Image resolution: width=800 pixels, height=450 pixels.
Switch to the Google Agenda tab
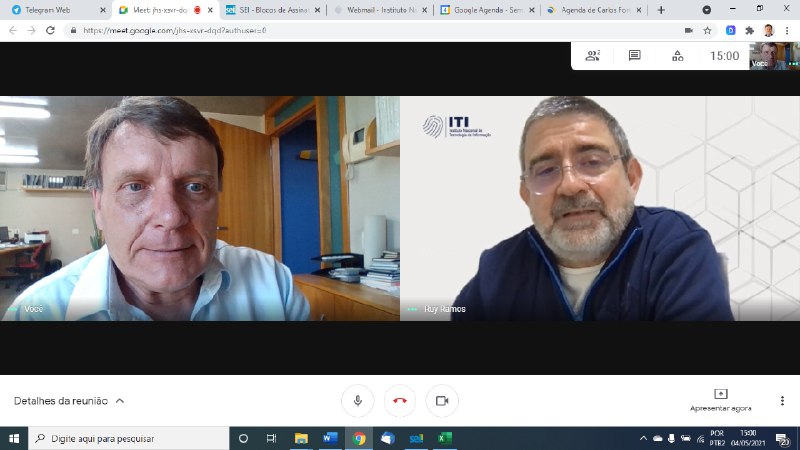point(487,10)
